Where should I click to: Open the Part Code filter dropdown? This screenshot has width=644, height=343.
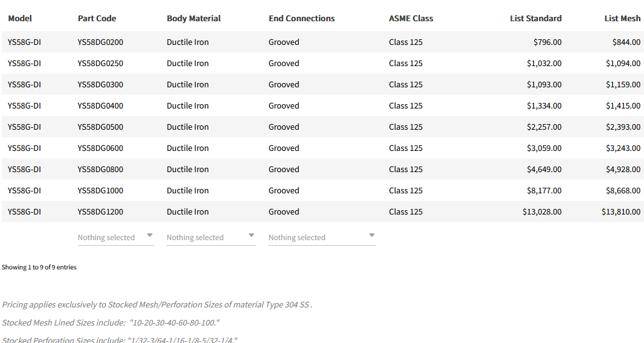[115, 237]
